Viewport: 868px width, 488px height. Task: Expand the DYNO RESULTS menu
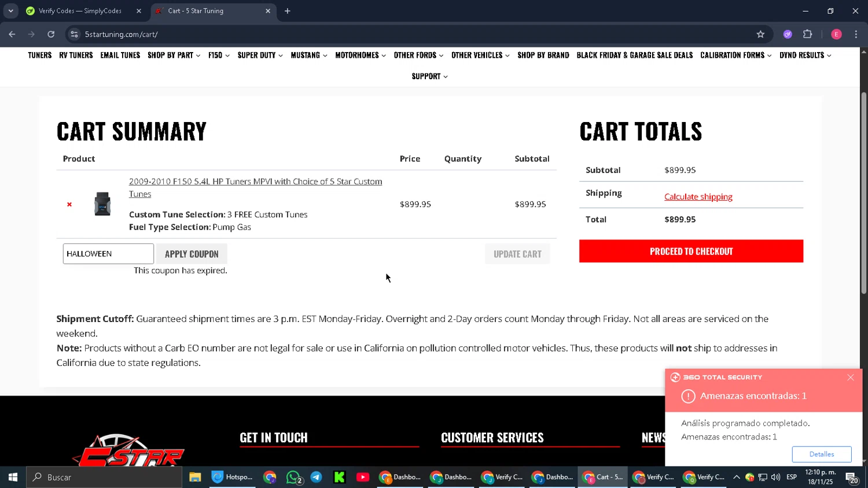click(805, 56)
